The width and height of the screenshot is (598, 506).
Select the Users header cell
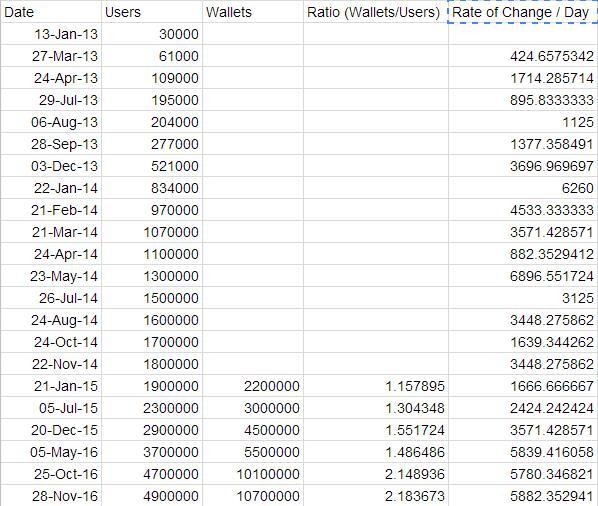152,12
